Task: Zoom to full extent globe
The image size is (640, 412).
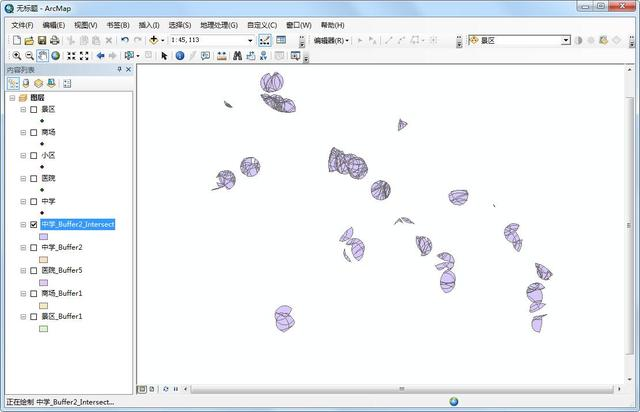Action: 56,56
